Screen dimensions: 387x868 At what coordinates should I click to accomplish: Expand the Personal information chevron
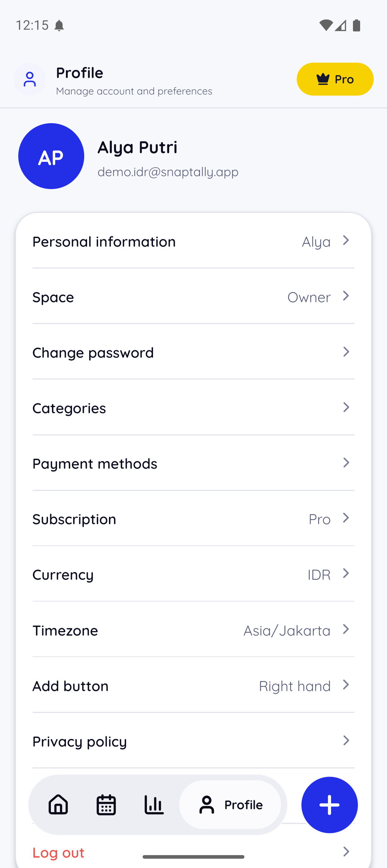click(x=346, y=240)
